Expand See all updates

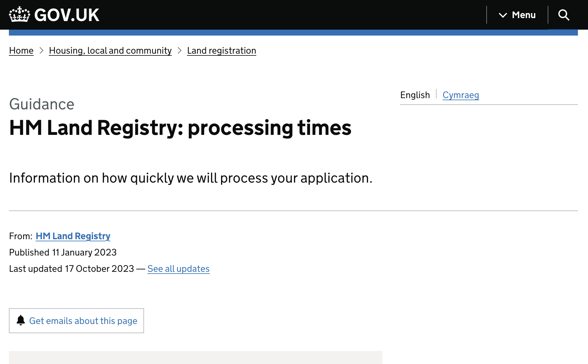tap(178, 269)
